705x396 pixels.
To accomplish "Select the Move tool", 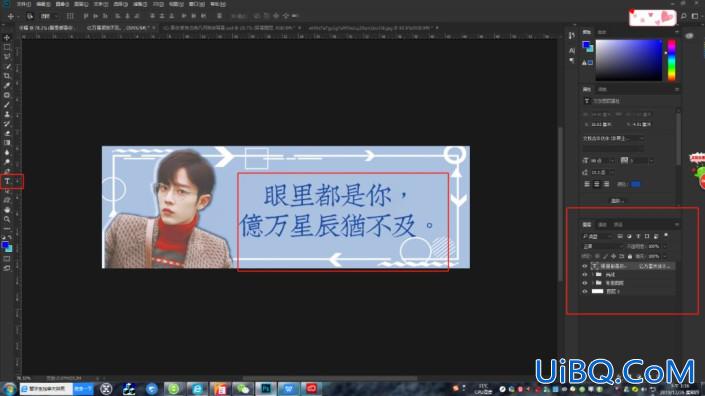I will (7, 38).
